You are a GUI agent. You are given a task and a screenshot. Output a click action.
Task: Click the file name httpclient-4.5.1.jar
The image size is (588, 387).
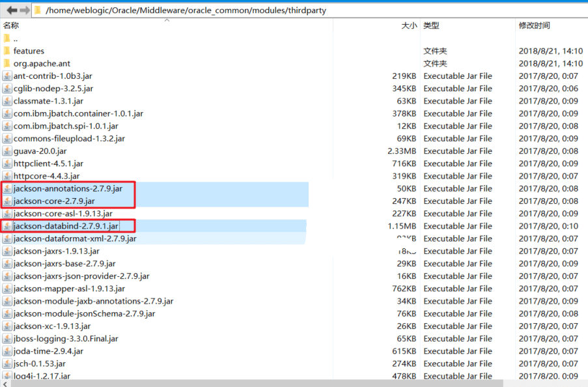pos(48,164)
